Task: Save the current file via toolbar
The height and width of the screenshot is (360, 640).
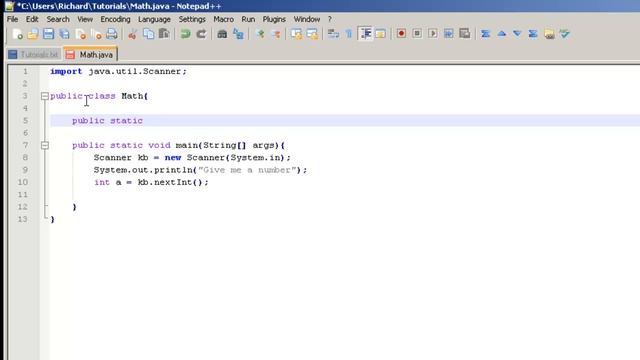Action: pyautogui.click(x=49, y=34)
